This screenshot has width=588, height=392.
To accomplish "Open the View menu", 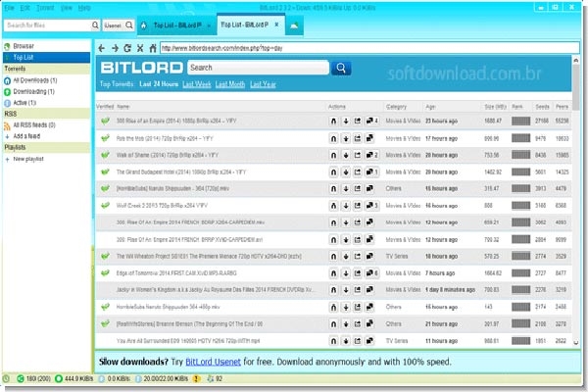I will pyautogui.click(x=67, y=8).
